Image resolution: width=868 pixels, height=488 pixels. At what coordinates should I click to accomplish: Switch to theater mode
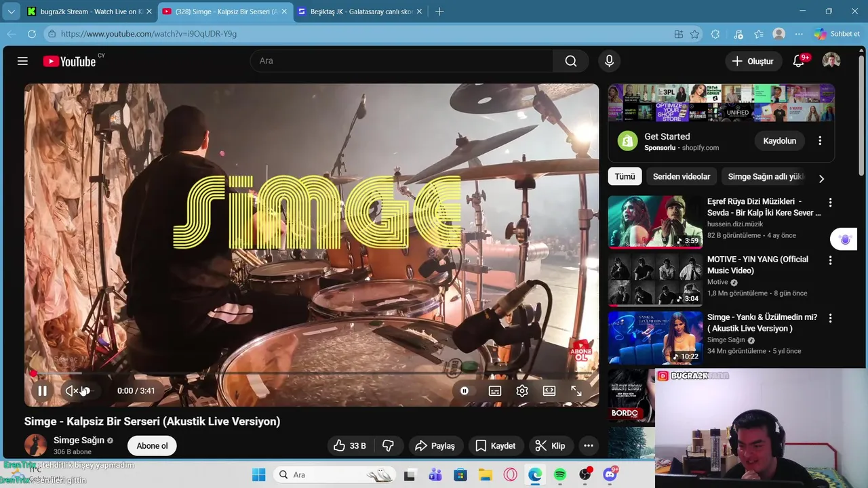click(549, 391)
